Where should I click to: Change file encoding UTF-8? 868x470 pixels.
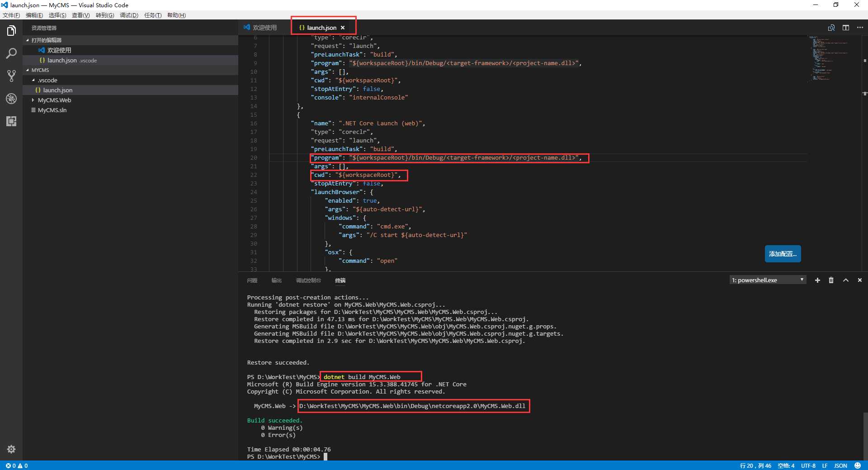pyautogui.click(x=808, y=465)
